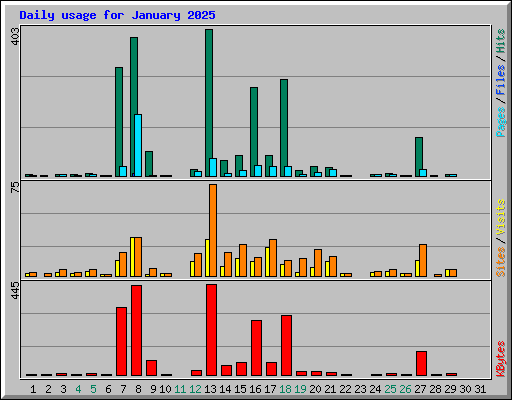This screenshot has height=400, width=512.
Task: Click the 445 KBytes axis label
Action: (15, 290)
